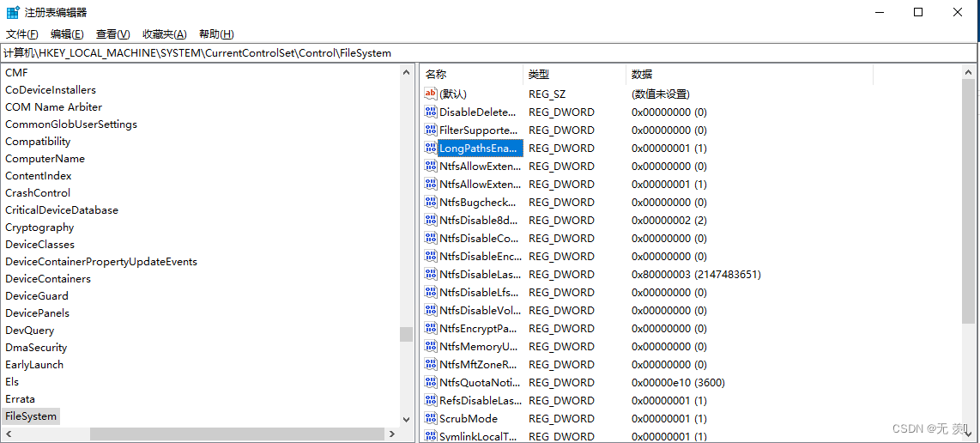Screen dimensions: 980x443
Task: Click the Registry Editor app icon in title bar
Action: click(x=13, y=12)
